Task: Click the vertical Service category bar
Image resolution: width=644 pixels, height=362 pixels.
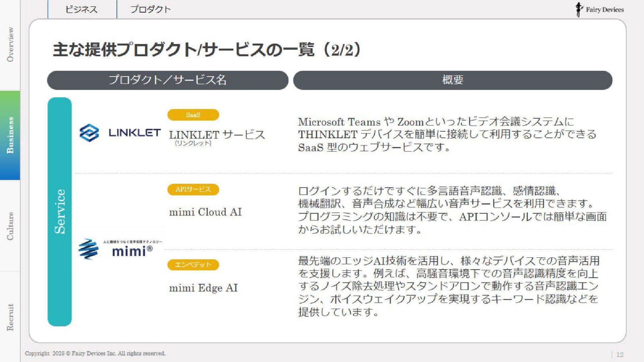Action: coord(60,212)
